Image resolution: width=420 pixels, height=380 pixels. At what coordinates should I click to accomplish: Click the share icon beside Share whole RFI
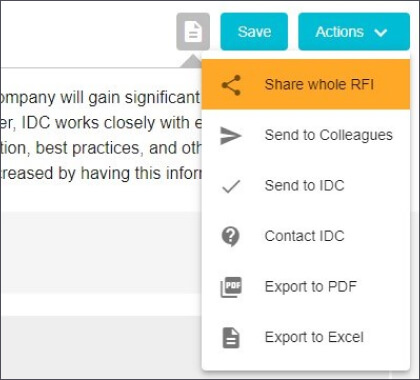[x=231, y=85]
